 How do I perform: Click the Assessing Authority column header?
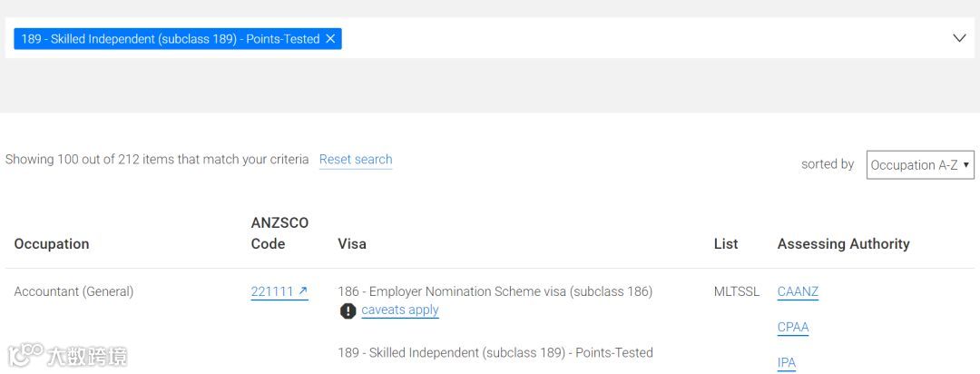pyautogui.click(x=843, y=244)
